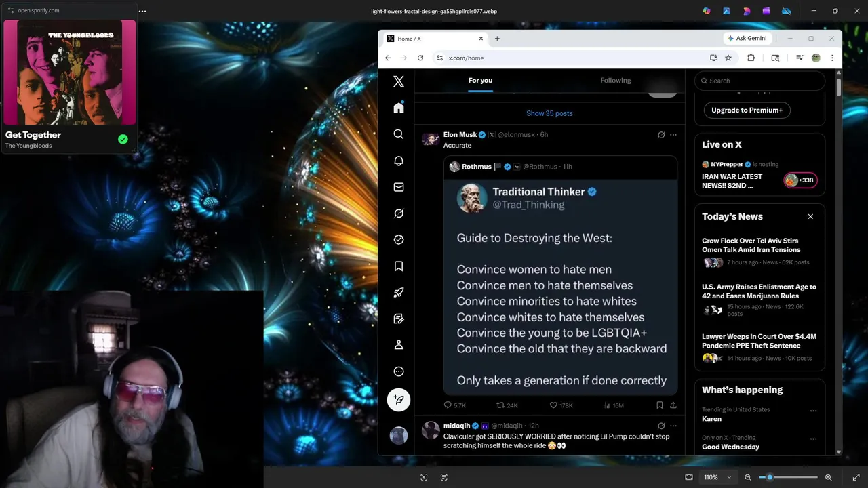This screenshot has height=488, width=868.
Task: Click the X Search field
Action: tap(759, 81)
